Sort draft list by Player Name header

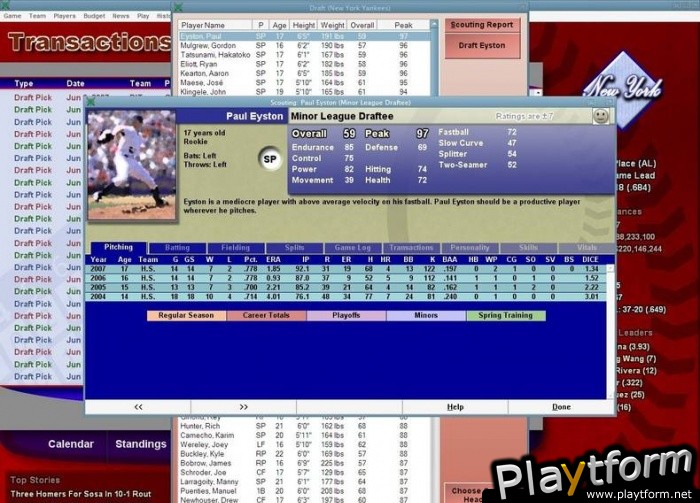tap(216, 25)
